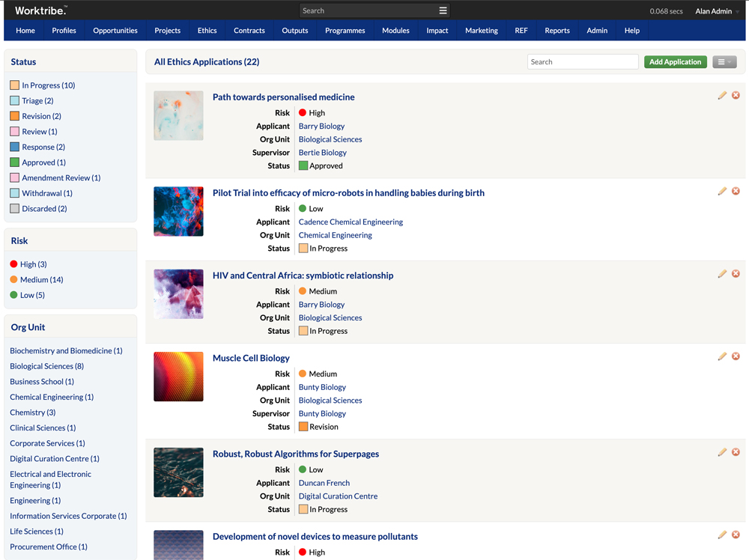Screen dimensions: 749x560
Task: Open the Projects menu
Action: 168,31
